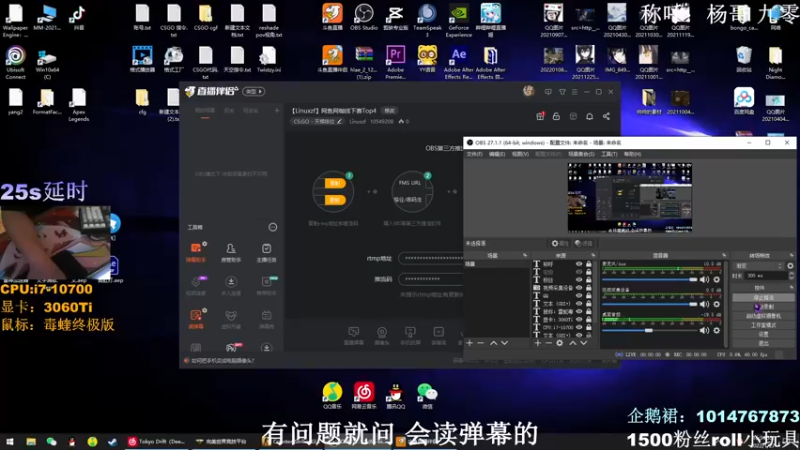Pop out the OBS 混音器 dock panel
Viewport: 800px width, 450px height.
coord(724,255)
